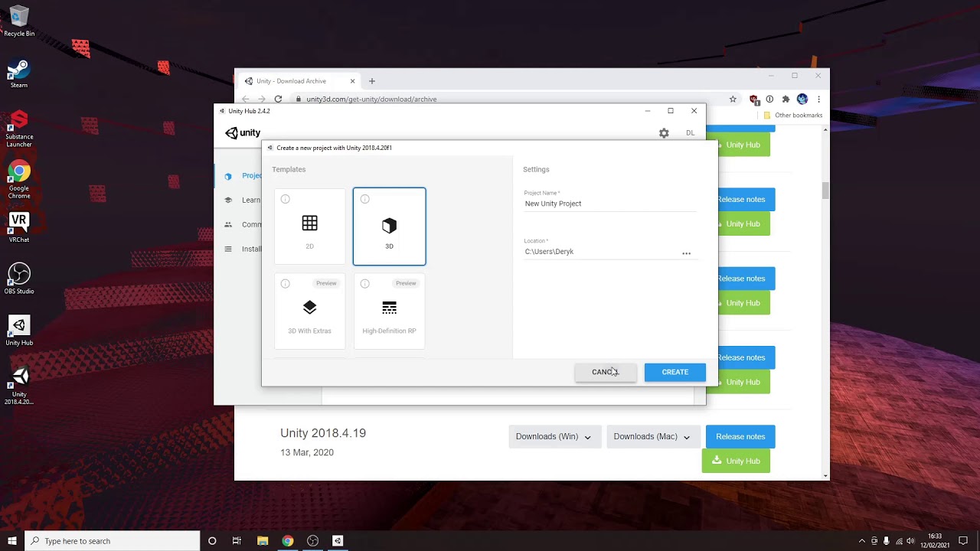Click the Unity 2018.4.19 heading

point(323,433)
